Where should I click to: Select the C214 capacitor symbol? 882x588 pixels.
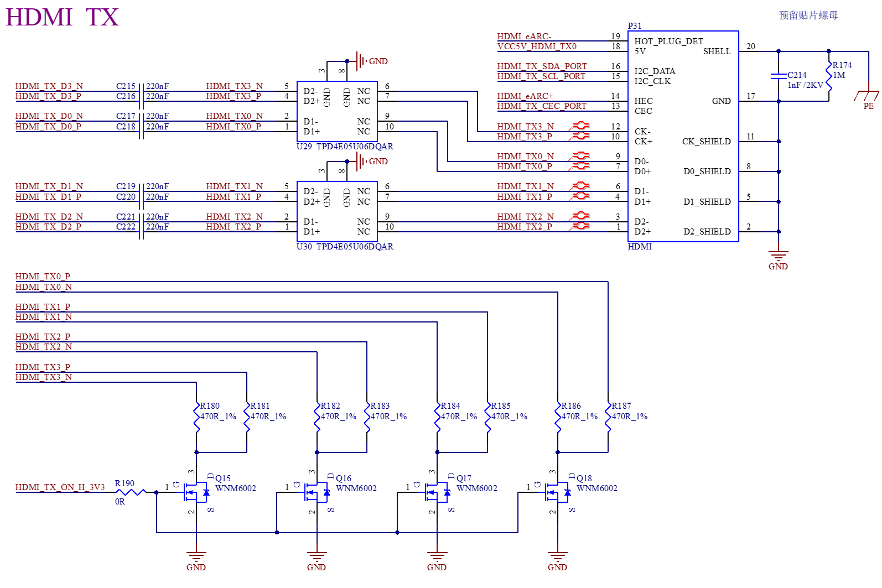[779, 76]
